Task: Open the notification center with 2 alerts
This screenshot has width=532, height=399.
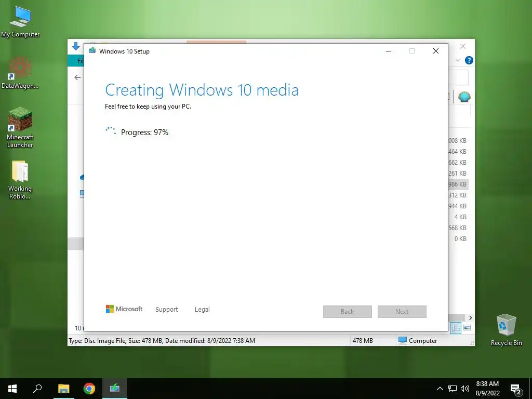Action: tap(516, 389)
